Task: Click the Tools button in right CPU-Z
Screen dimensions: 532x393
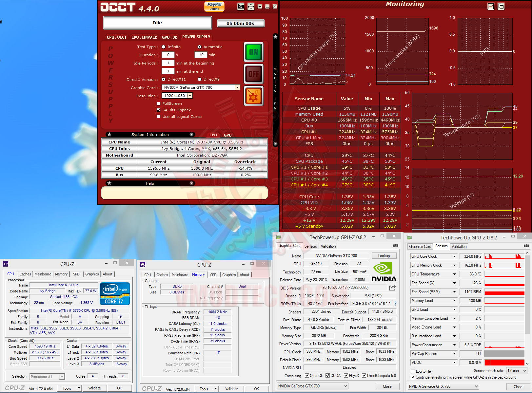Action: coord(204,389)
